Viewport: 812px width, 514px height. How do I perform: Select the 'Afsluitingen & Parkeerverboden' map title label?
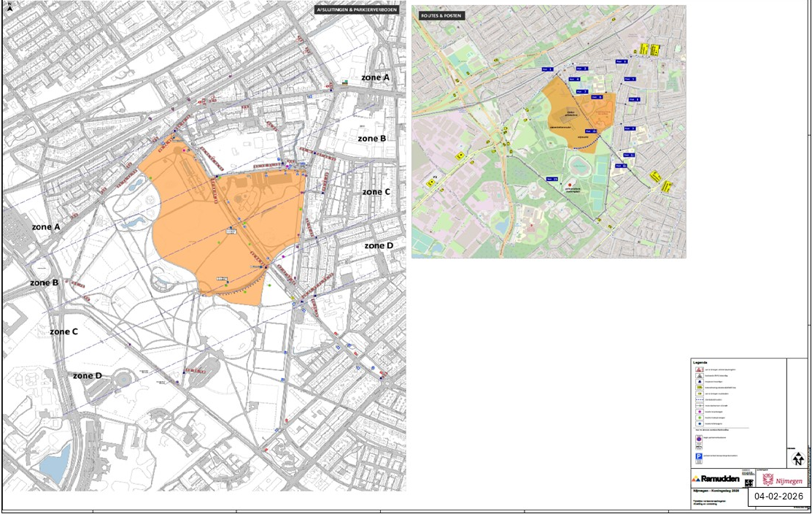pyautogui.click(x=356, y=10)
